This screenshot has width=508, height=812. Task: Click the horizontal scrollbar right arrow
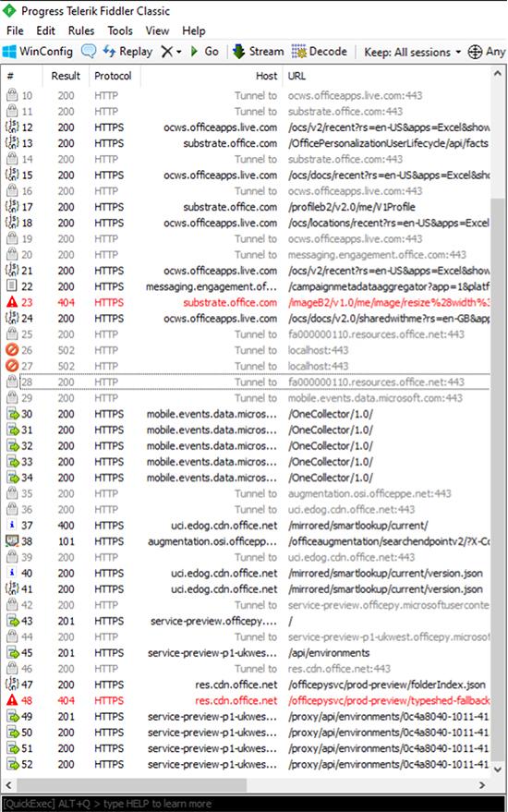pyautogui.click(x=482, y=785)
